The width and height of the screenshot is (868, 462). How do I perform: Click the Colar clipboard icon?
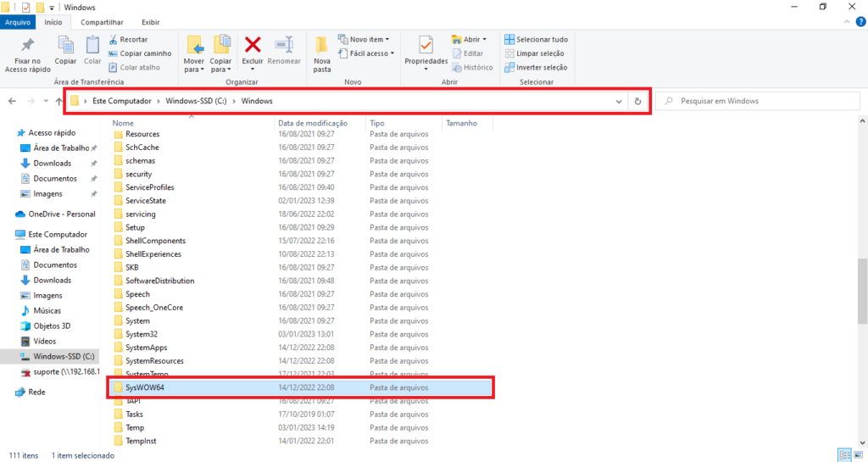(x=92, y=45)
